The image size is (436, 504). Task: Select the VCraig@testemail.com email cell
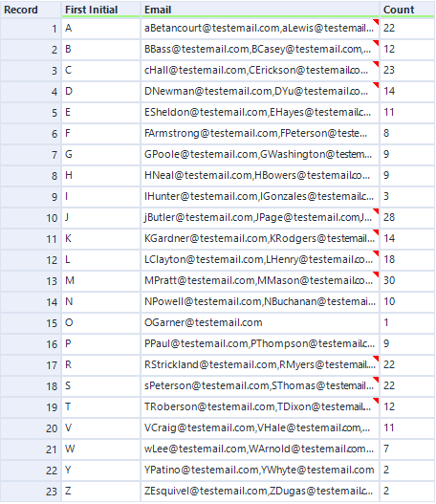tap(260, 428)
